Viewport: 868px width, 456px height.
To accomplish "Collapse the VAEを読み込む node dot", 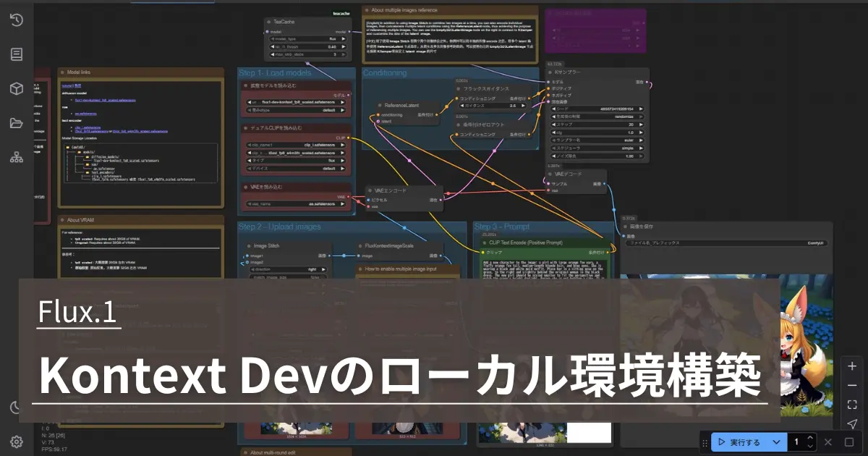I will point(245,187).
